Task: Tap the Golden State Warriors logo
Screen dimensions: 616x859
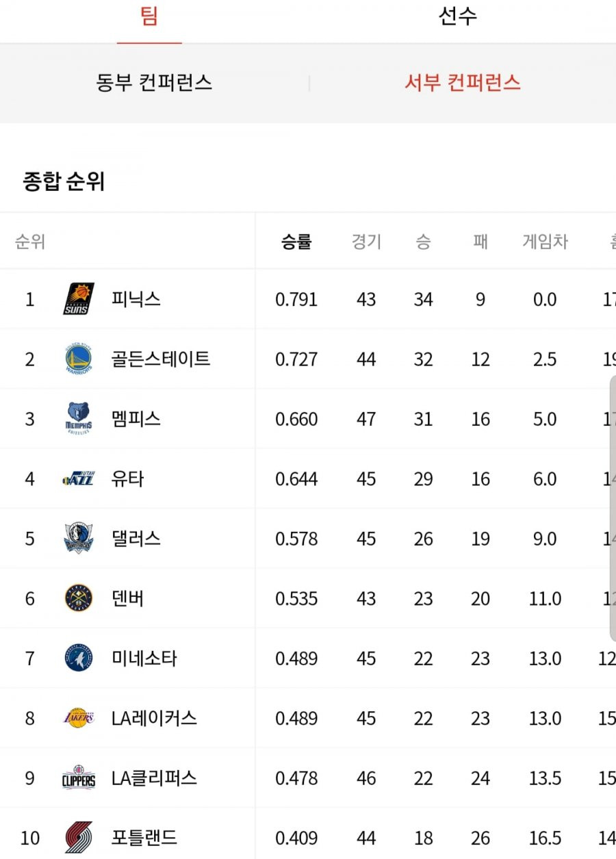Action: click(79, 359)
